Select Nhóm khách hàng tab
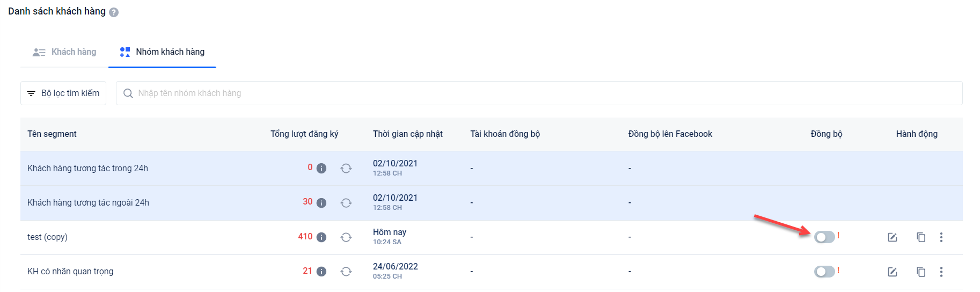Image resolution: width=980 pixels, height=292 pixels. coord(162,52)
